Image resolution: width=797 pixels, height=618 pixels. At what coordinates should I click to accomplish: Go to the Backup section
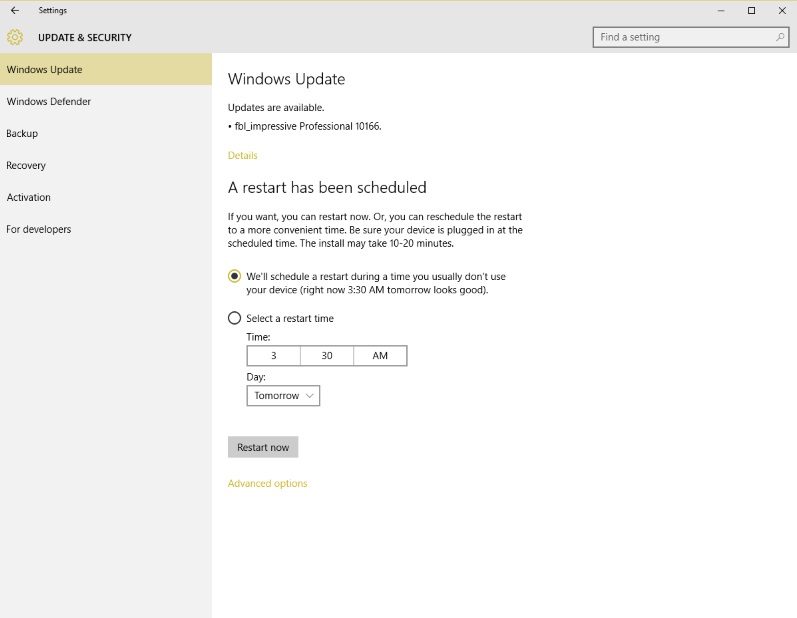(x=106, y=133)
